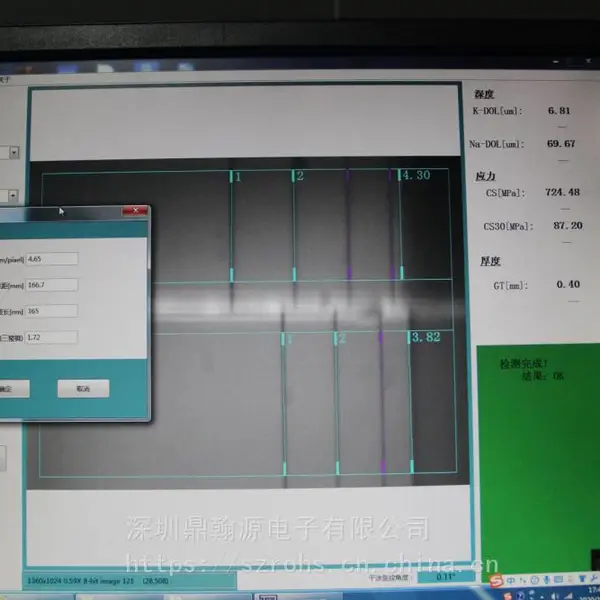Click the network signal tray icon
Image resolution: width=600 pixels, height=600 pixels.
click(570, 596)
